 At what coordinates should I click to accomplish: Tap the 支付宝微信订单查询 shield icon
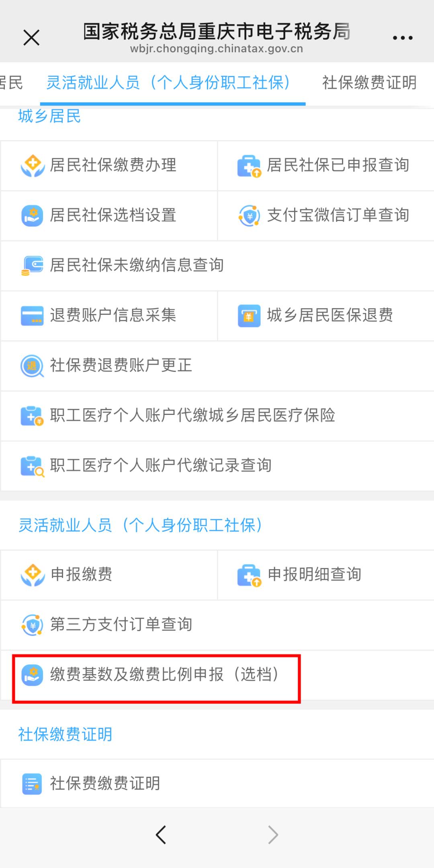pyautogui.click(x=249, y=216)
